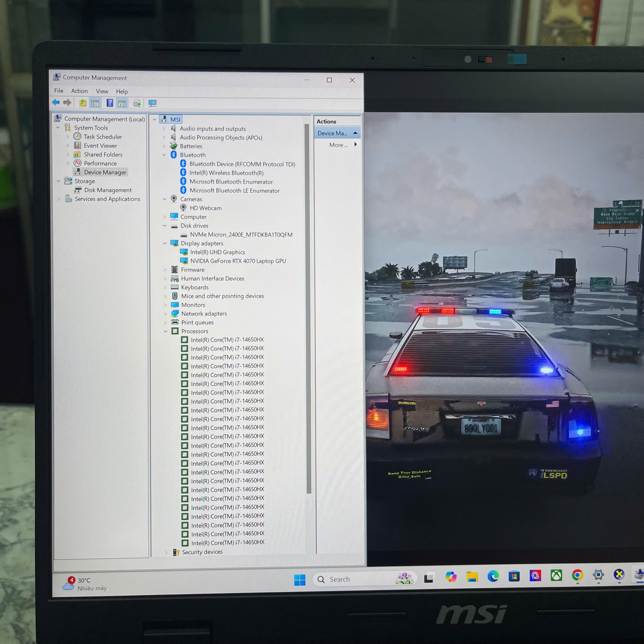Select Microsoft Bluetooth LE Enumerator
Viewport: 644px width, 644px height.
coord(234,191)
